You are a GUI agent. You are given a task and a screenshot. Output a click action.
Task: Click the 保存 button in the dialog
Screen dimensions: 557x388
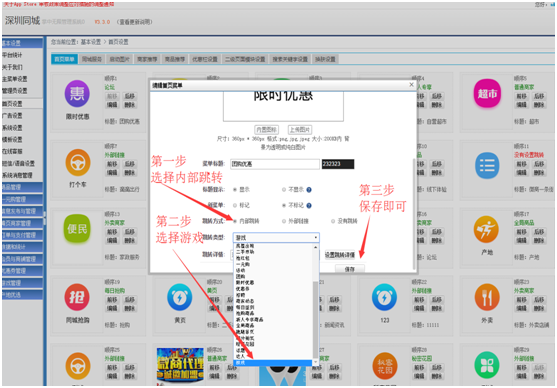350,269
